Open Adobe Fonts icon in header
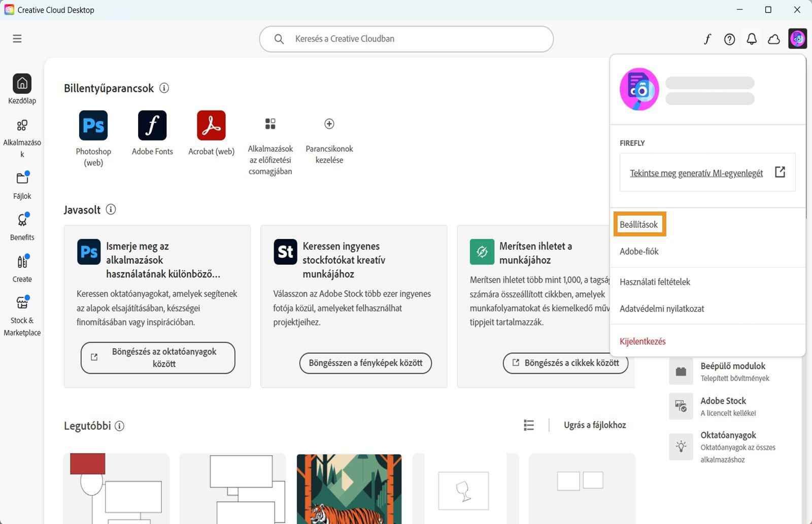812x524 pixels. pyautogui.click(x=707, y=39)
